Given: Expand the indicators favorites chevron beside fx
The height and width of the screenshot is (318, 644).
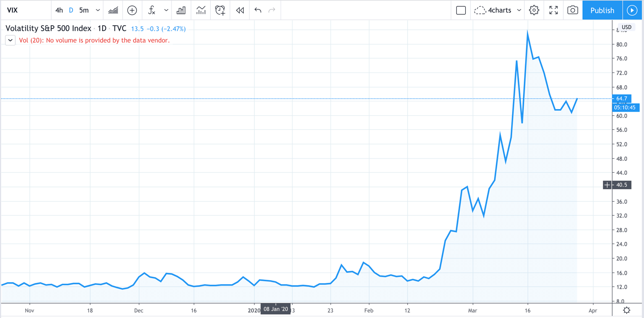Looking at the screenshot, I should (166, 10).
